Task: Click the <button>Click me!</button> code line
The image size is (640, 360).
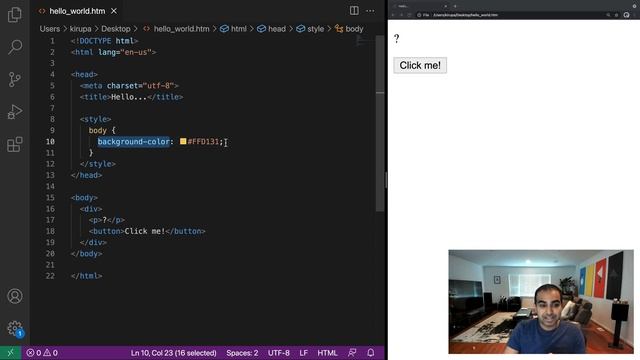Action: pyautogui.click(x=147, y=231)
